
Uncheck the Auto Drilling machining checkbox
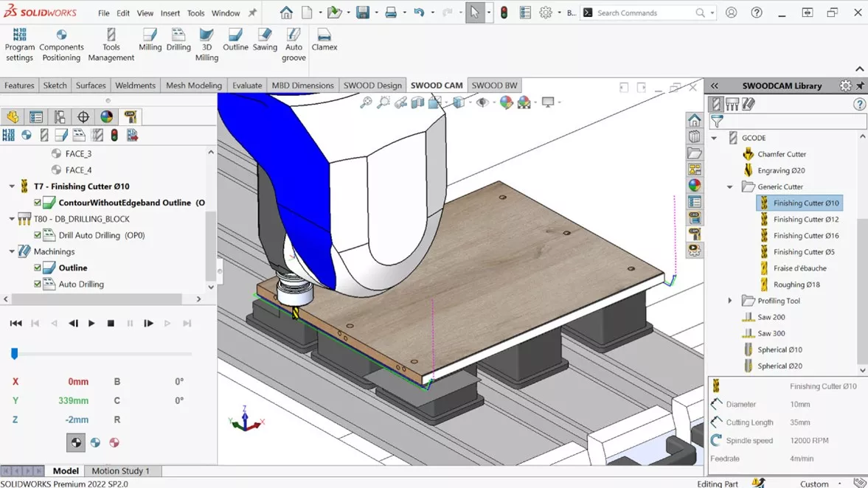coord(38,284)
